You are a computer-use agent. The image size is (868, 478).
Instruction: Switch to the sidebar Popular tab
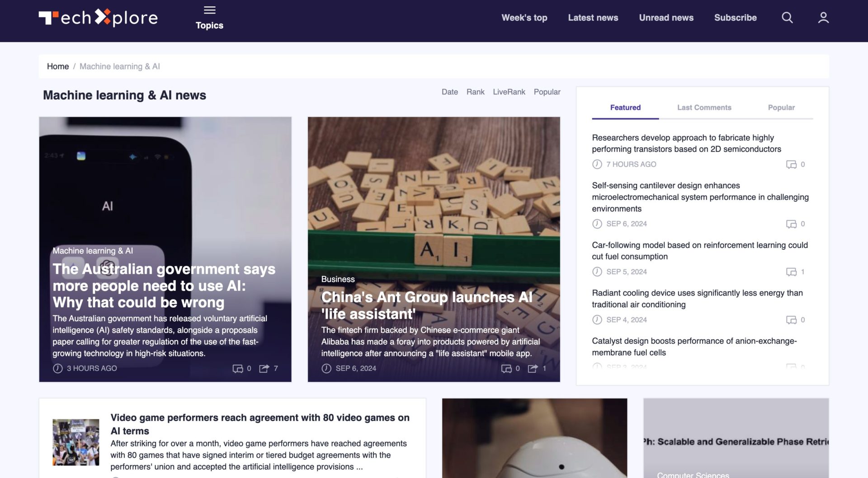click(x=781, y=108)
